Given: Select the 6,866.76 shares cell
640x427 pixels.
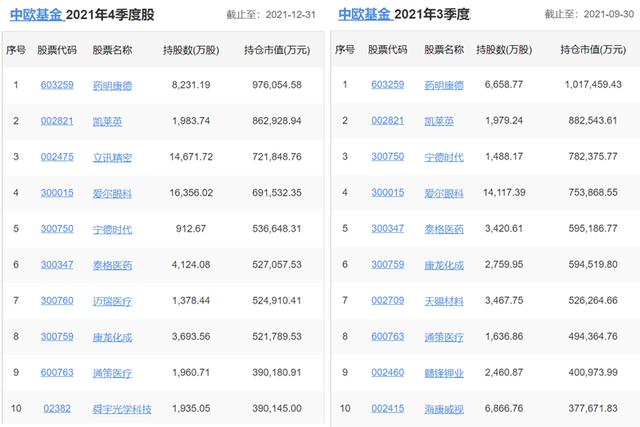Looking at the screenshot, I should click(x=504, y=408).
